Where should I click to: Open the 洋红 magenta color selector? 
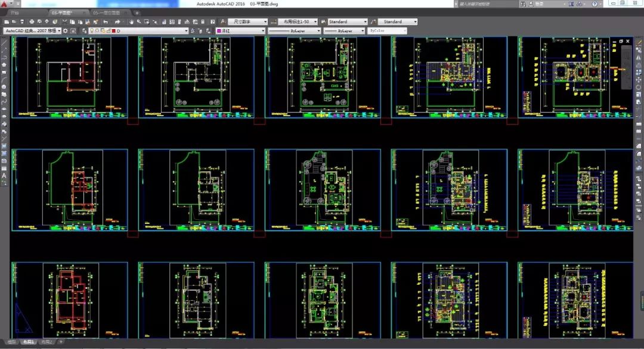(x=239, y=31)
